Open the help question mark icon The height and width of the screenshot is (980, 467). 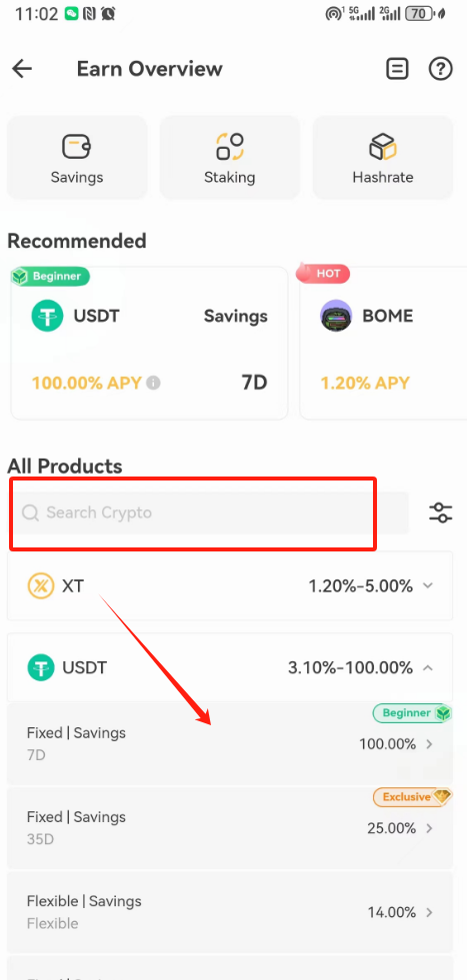(x=440, y=69)
